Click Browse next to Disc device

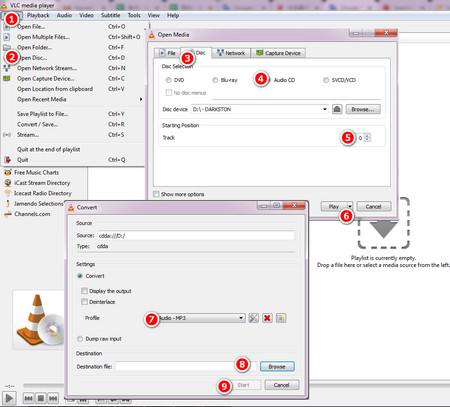[363, 109]
